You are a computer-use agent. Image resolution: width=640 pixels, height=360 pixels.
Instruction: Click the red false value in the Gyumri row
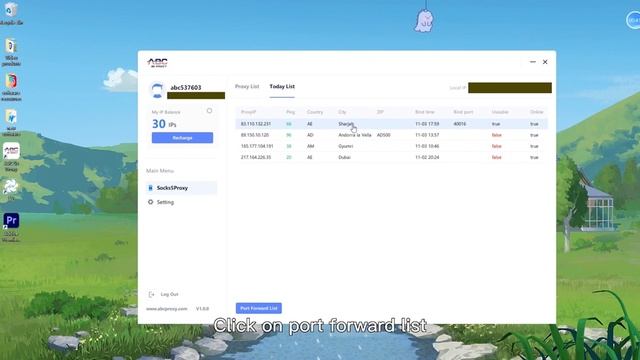click(496, 146)
